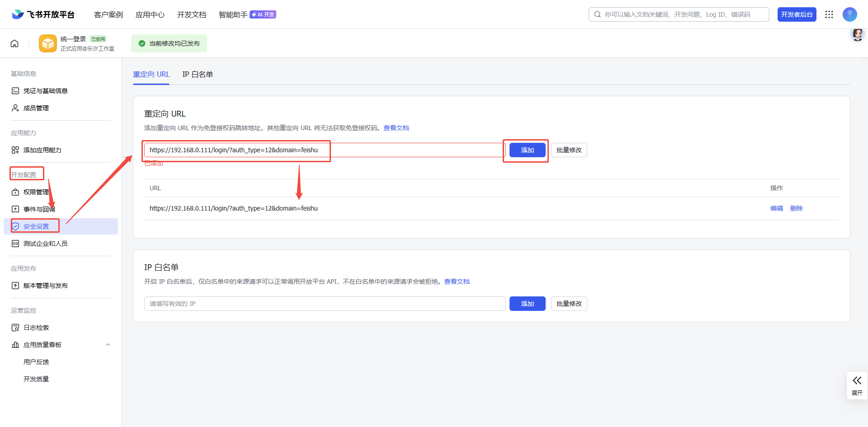Image resolution: width=868 pixels, height=427 pixels.
Task: Open 日志检索 in the sidebar
Action: 36,328
